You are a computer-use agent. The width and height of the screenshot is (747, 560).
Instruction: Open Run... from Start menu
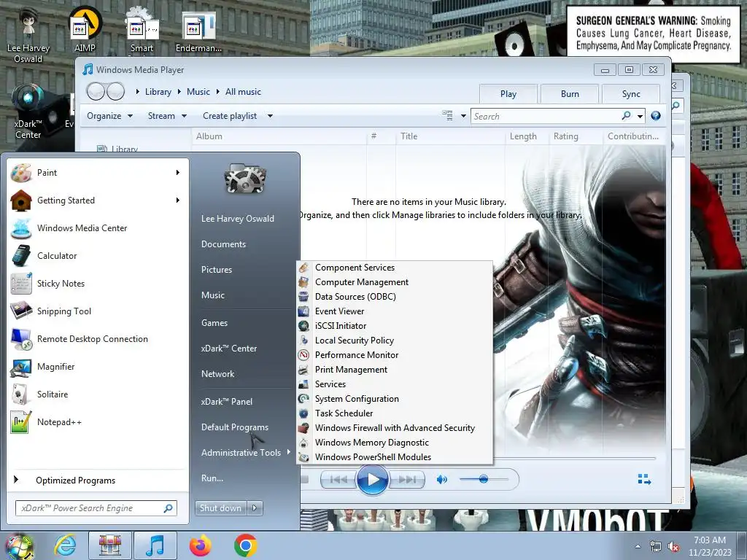[212, 478]
